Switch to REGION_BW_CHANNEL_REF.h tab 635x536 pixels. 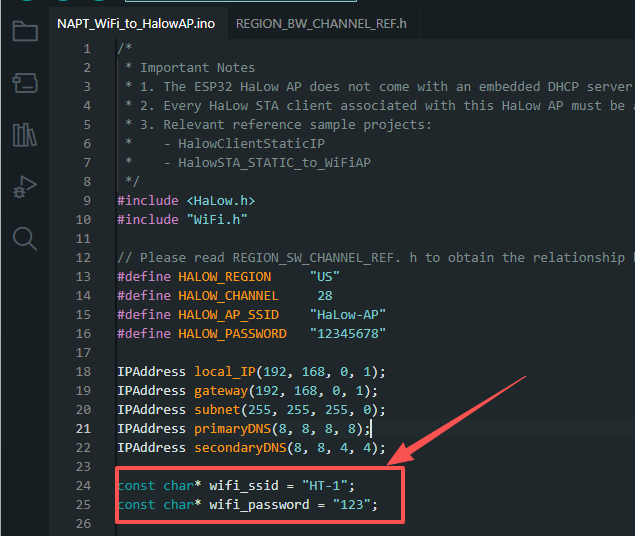coord(321,24)
